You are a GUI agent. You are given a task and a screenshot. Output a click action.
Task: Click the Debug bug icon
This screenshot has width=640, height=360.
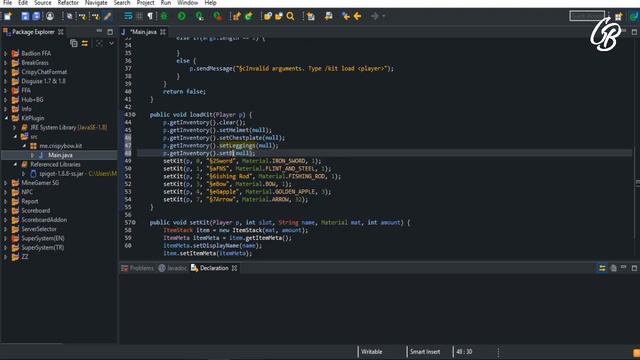click(164, 16)
